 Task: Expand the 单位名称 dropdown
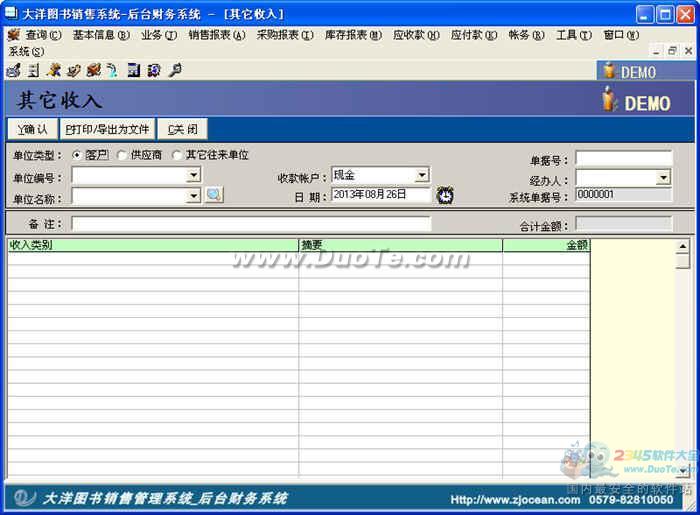(x=193, y=195)
